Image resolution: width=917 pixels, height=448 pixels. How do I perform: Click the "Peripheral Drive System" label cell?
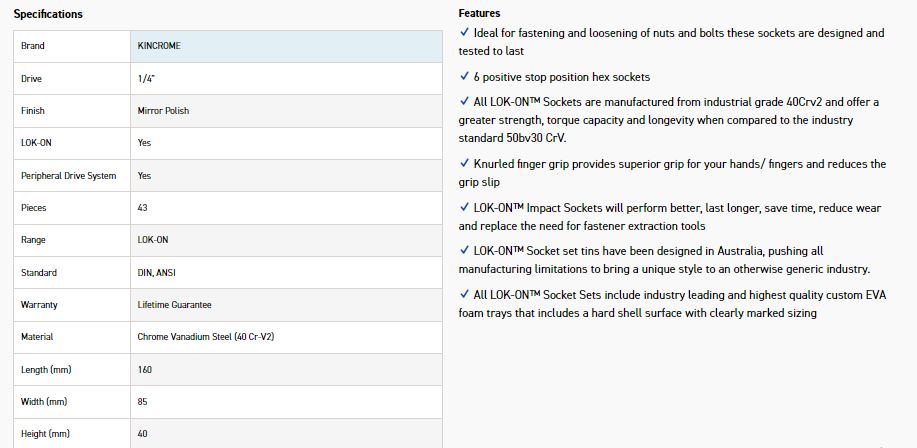68,176
